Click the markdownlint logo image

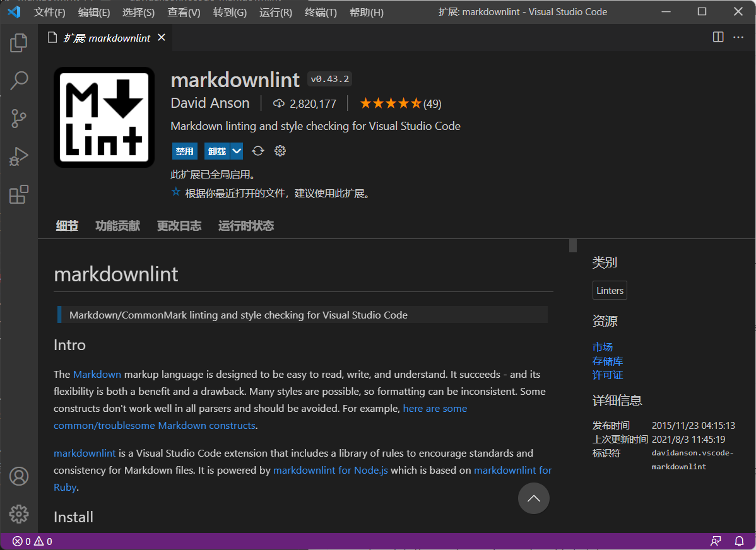click(x=104, y=117)
